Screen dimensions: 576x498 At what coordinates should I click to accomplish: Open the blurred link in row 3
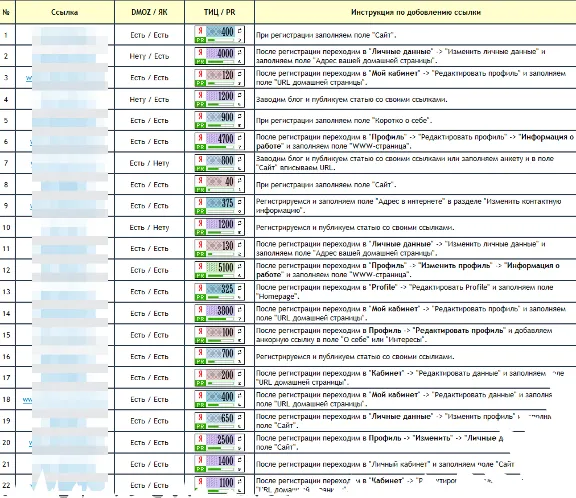tap(66, 77)
